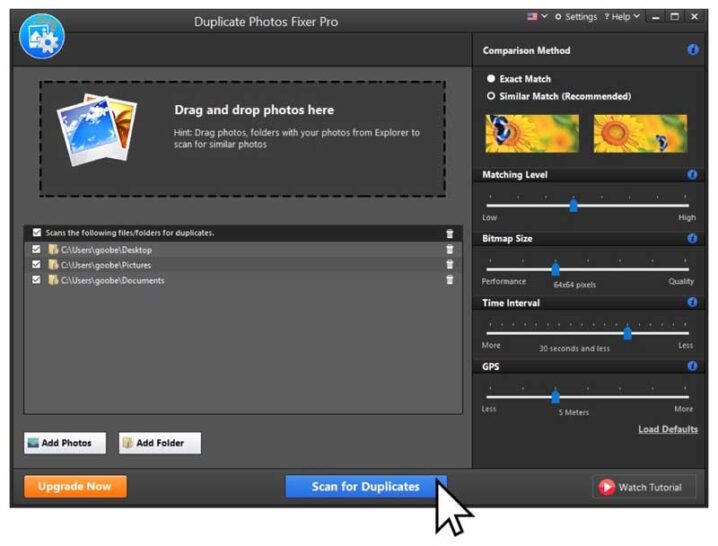718x546 pixels.
Task: Click the photos icon in drop zone
Action: point(97,130)
